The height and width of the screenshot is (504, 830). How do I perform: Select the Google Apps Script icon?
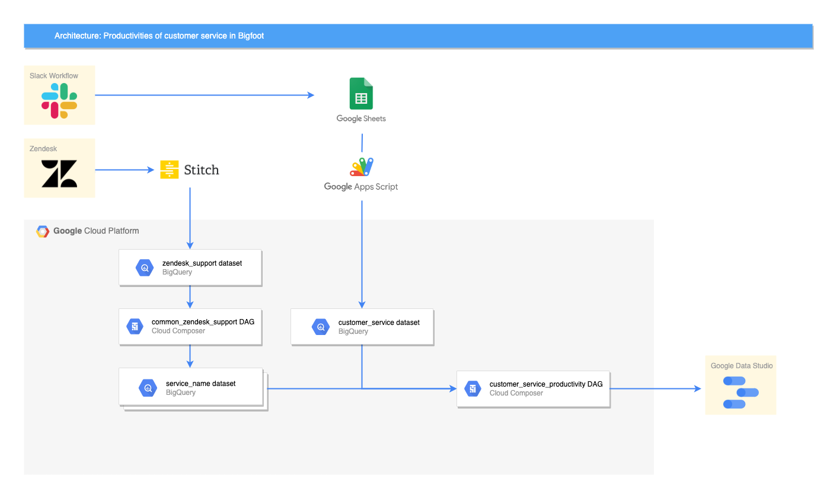(361, 167)
